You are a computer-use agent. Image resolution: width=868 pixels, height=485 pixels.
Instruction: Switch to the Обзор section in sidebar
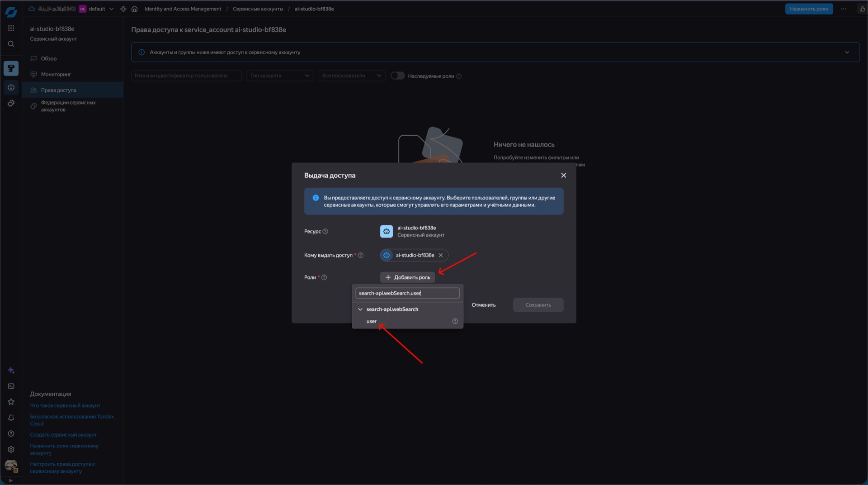click(x=48, y=58)
